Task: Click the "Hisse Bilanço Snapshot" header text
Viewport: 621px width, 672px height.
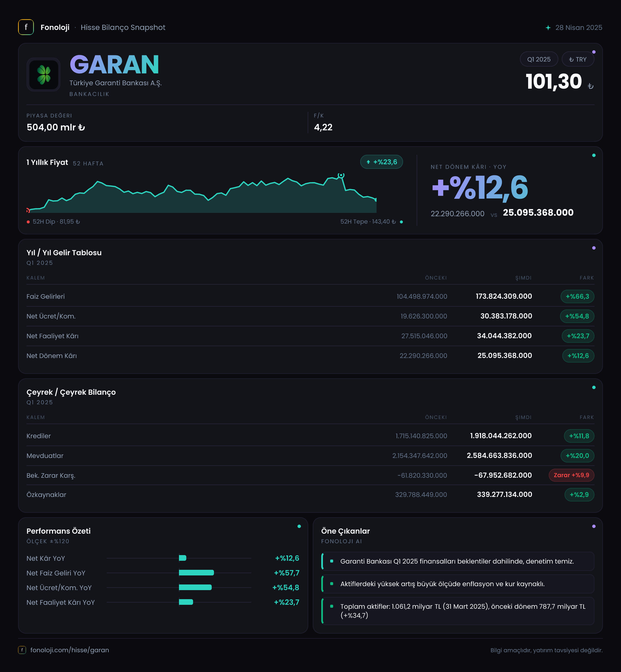Action: 123,28
